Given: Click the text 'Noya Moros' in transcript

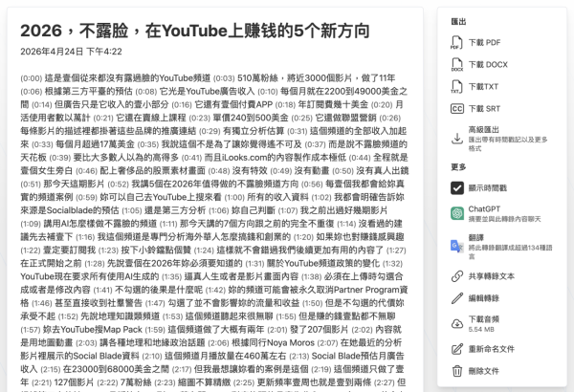Looking at the screenshot, I should (291, 342).
